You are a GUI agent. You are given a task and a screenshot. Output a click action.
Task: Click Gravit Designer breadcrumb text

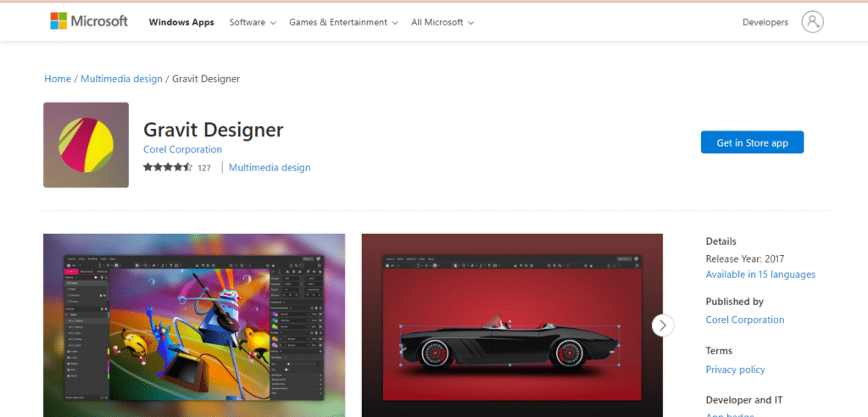click(206, 79)
